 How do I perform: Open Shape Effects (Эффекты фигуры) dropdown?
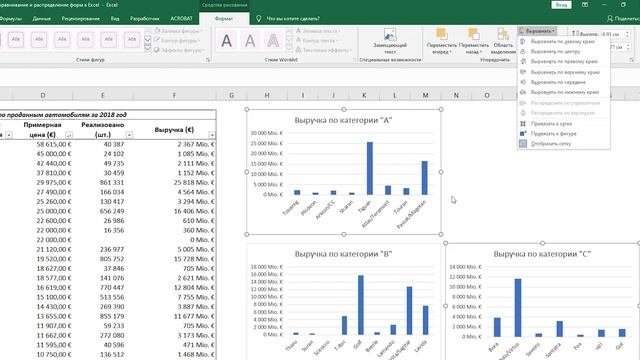[x=180, y=50]
